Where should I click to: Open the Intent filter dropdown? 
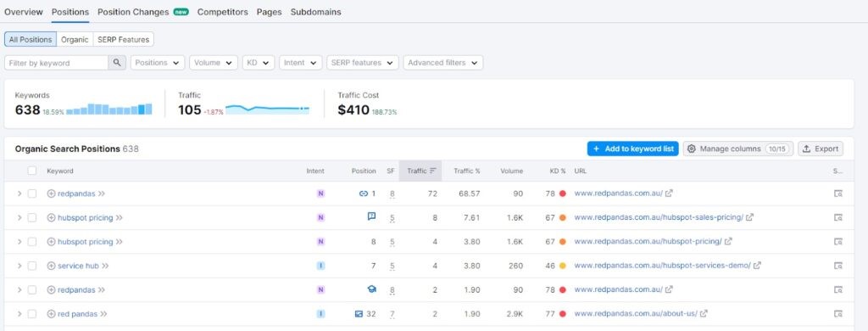[301, 63]
